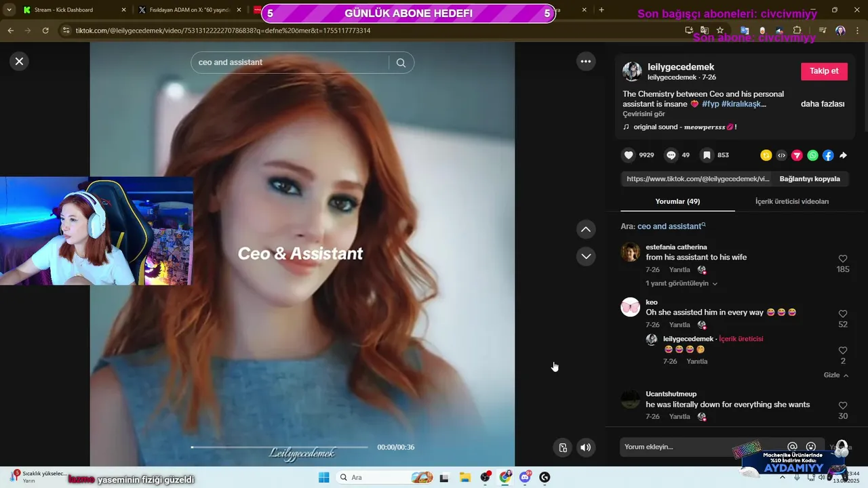Image resolution: width=868 pixels, height=488 pixels.
Task: Open more share options arrow
Action: (844, 155)
